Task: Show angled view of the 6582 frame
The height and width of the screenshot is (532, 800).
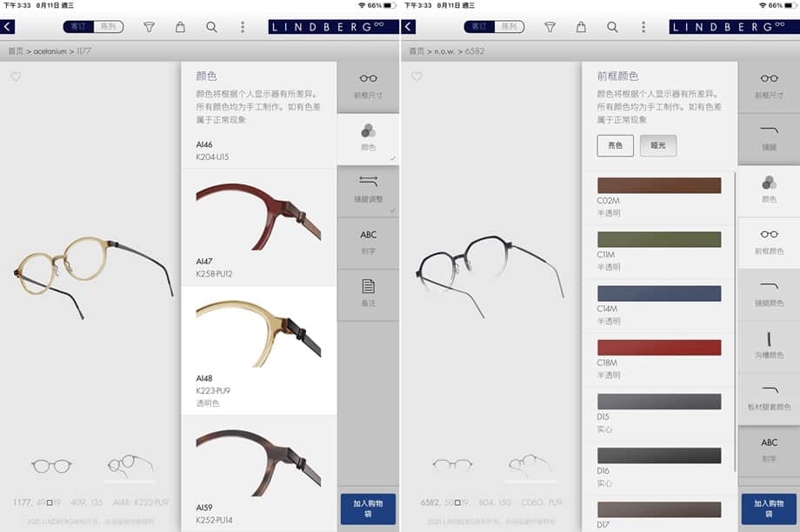Action: click(531, 466)
